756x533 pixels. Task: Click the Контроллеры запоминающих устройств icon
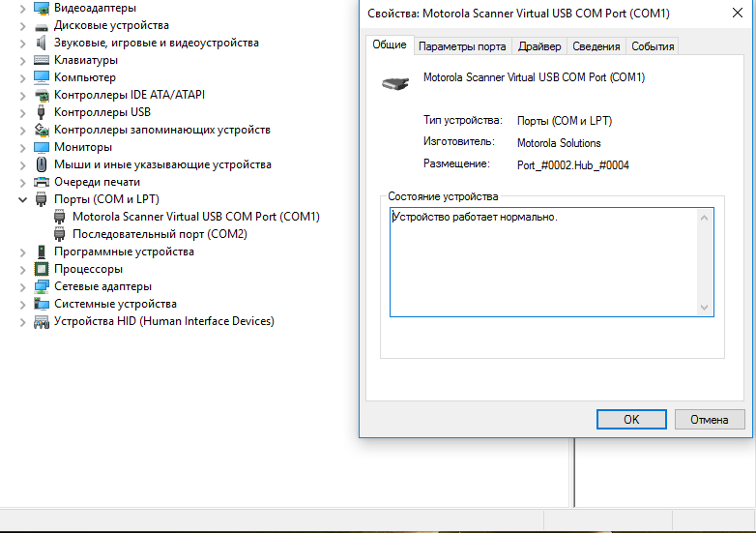[42, 130]
